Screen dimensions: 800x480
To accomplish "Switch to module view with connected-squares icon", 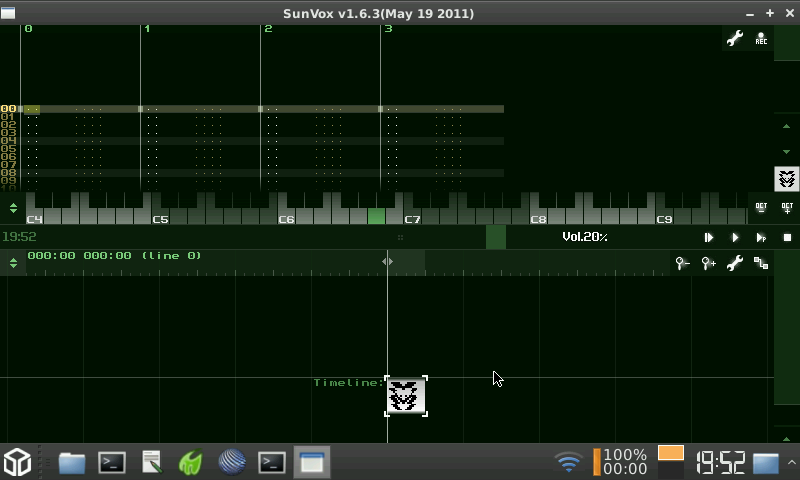I will coord(761,263).
